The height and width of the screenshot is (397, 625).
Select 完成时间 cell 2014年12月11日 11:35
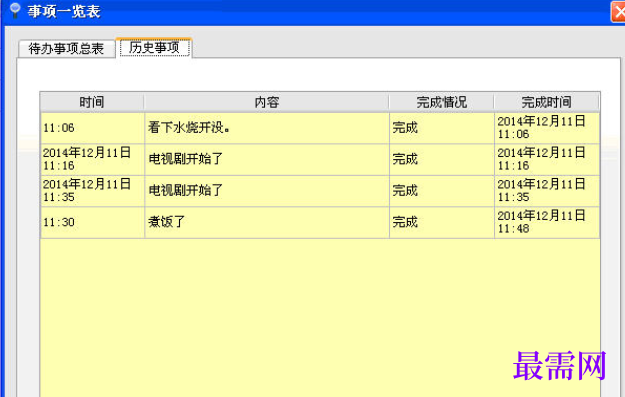tap(547, 191)
